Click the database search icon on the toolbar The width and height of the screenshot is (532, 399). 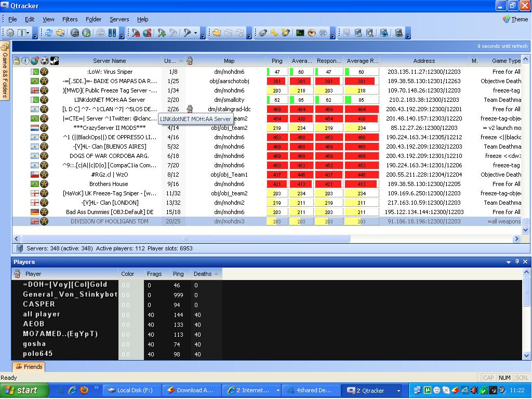pyautogui.click(x=369, y=32)
